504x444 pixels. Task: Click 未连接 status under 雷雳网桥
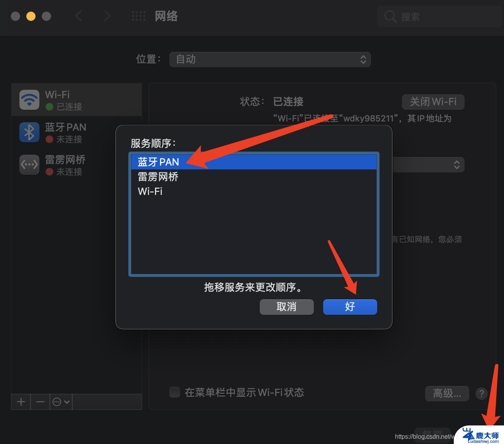click(x=69, y=172)
